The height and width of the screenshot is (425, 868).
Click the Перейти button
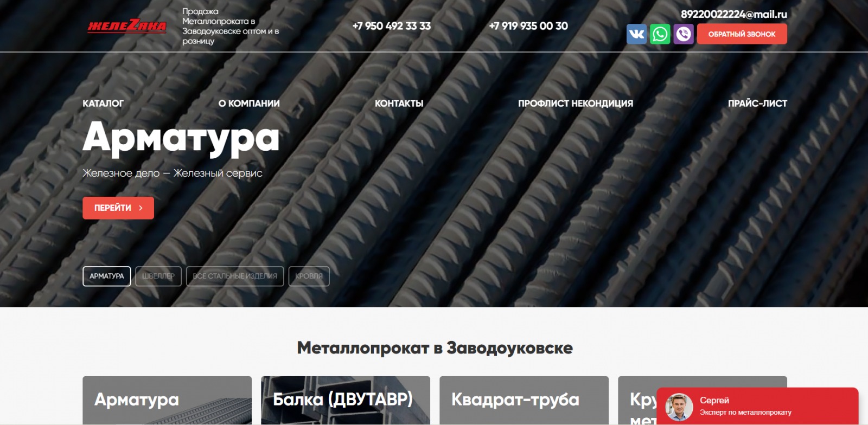click(x=118, y=208)
